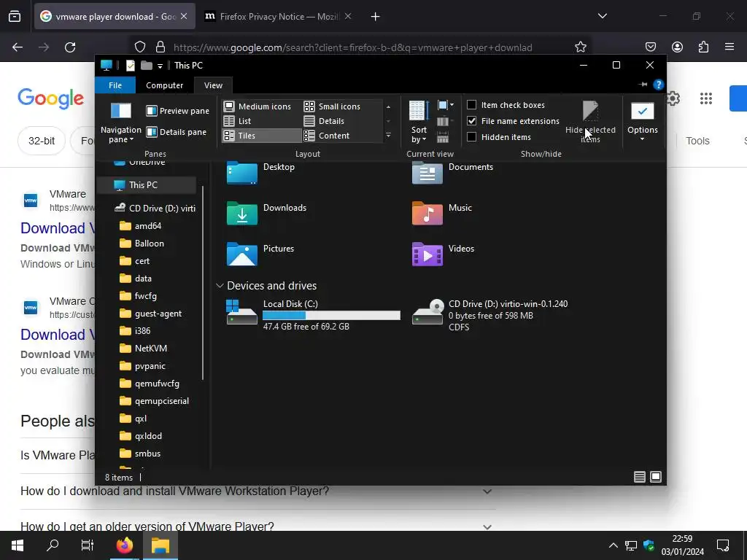The width and height of the screenshot is (747, 560).
Task: Toggle the Details pane
Action: [x=177, y=132]
